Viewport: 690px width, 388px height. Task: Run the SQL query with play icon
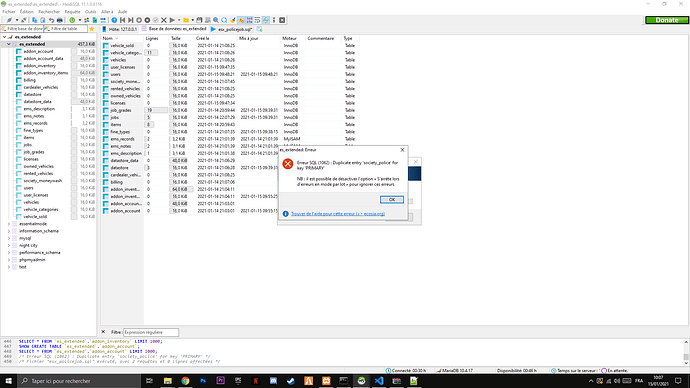(x=172, y=20)
